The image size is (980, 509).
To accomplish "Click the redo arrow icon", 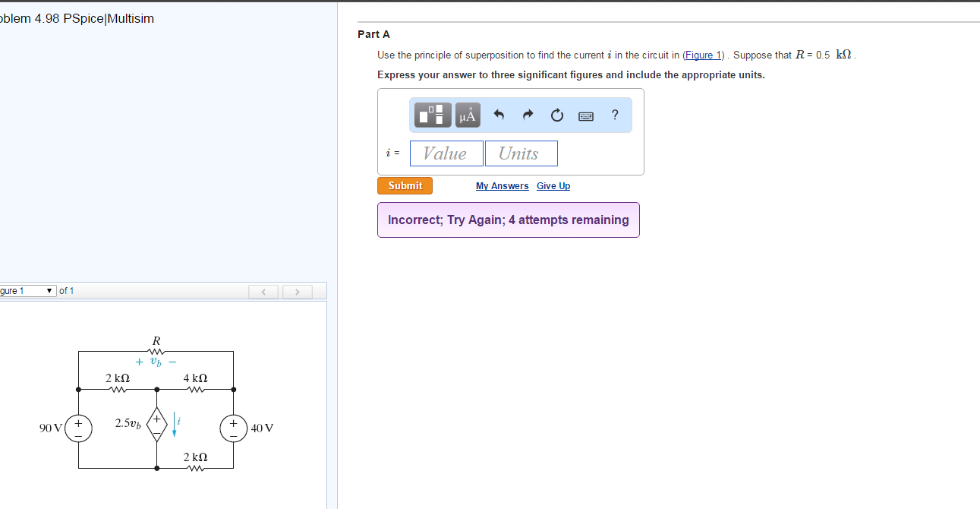I will coord(528,115).
